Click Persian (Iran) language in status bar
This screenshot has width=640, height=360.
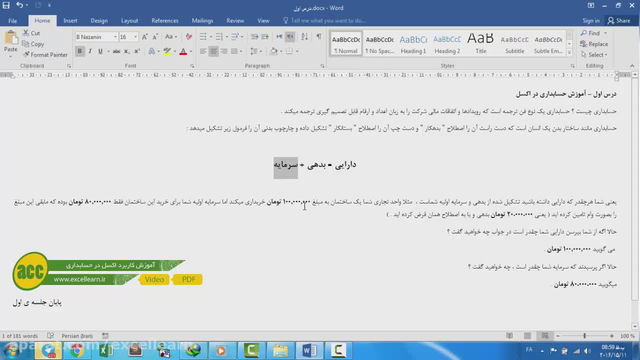click(x=77, y=336)
